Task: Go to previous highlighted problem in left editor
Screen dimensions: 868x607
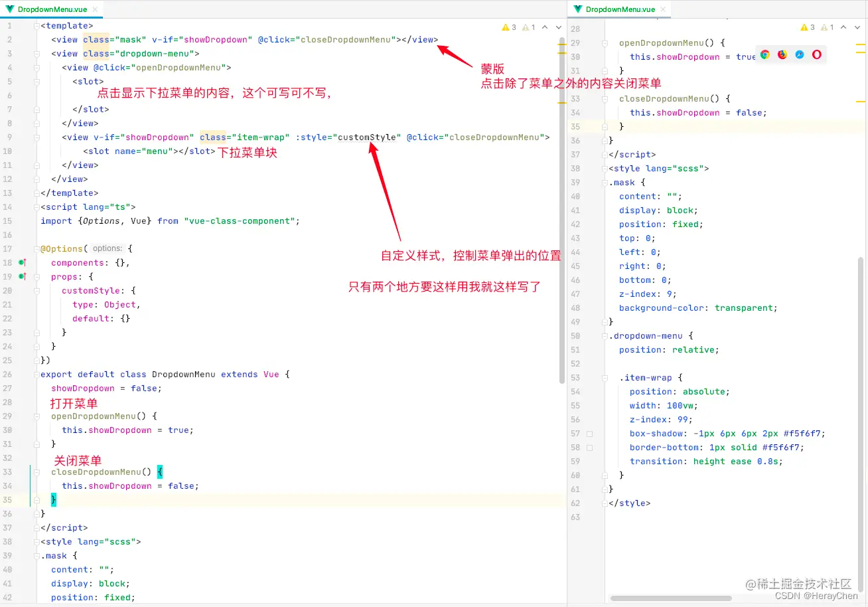Action: tap(545, 27)
